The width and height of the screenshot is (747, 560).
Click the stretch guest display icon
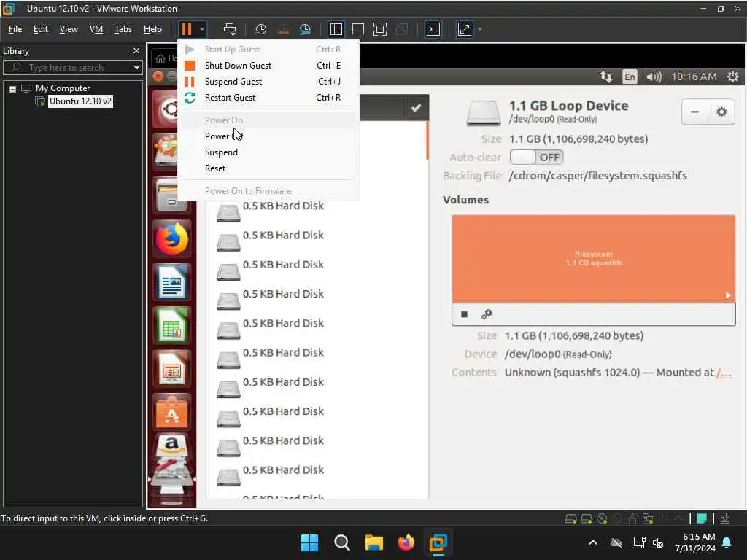point(465,29)
